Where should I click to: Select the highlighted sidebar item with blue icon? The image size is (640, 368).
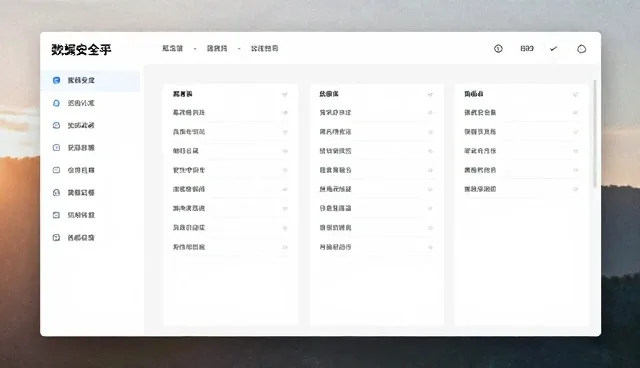click(90, 80)
